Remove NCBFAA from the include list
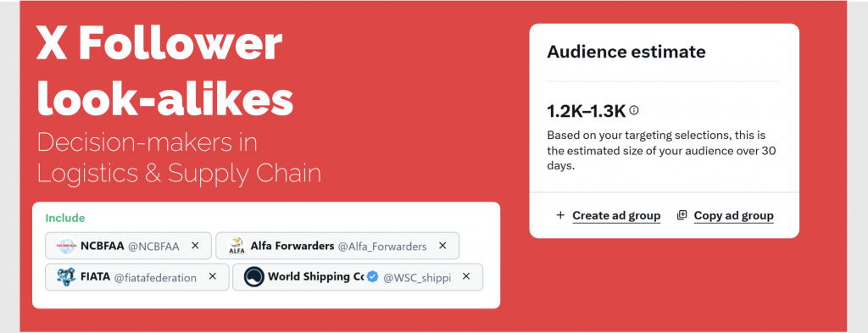The image size is (868, 333). coord(195,246)
